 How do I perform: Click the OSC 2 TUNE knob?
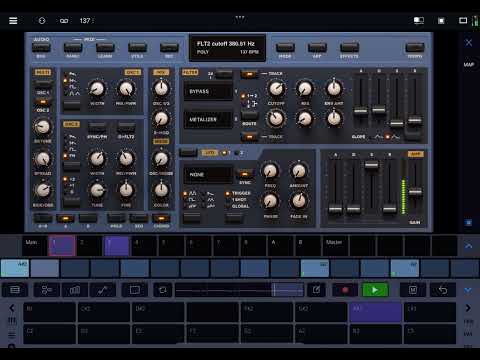click(97, 190)
